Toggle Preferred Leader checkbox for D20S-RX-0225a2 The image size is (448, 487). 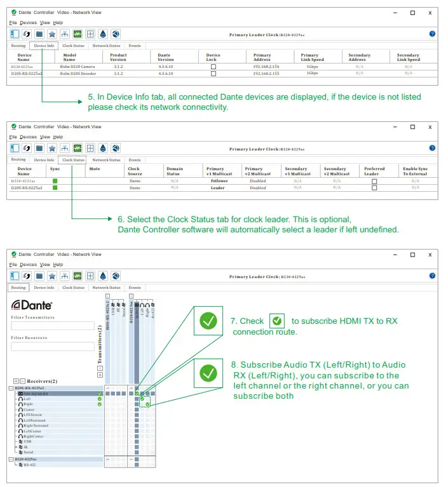tap(374, 188)
